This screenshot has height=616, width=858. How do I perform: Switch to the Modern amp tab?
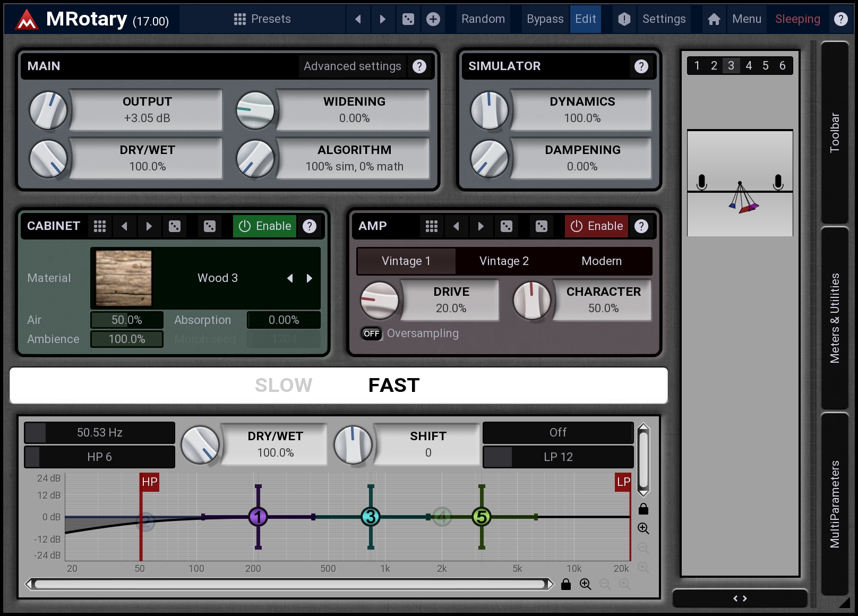point(601,261)
